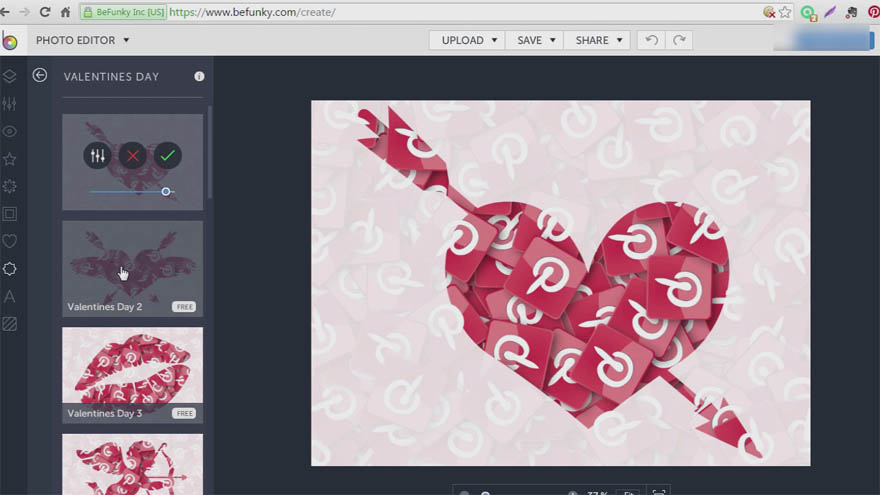Open the Frames square icon

point(10,214)
